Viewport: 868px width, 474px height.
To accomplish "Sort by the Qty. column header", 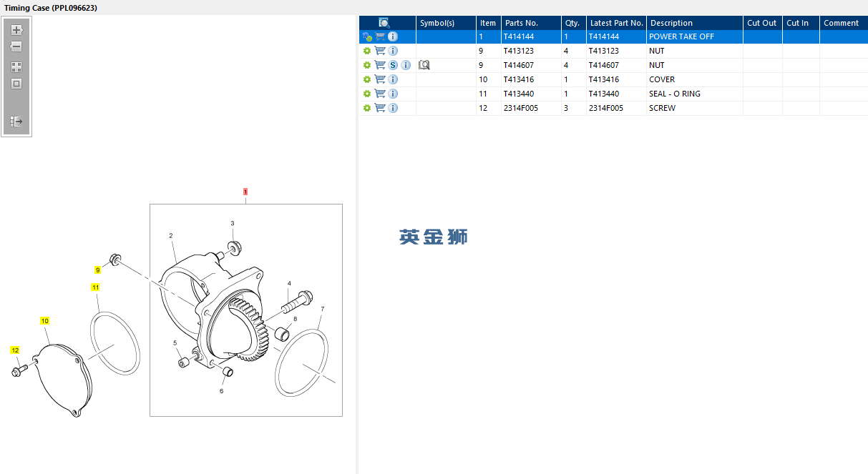I will (573, 23).
